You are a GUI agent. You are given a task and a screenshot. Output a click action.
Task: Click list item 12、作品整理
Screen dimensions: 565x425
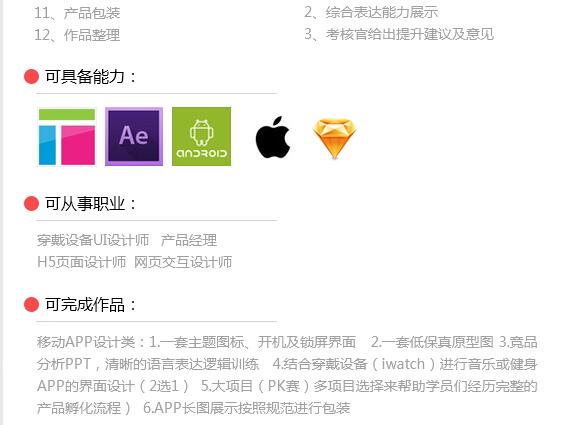click(x=77, y=35)
